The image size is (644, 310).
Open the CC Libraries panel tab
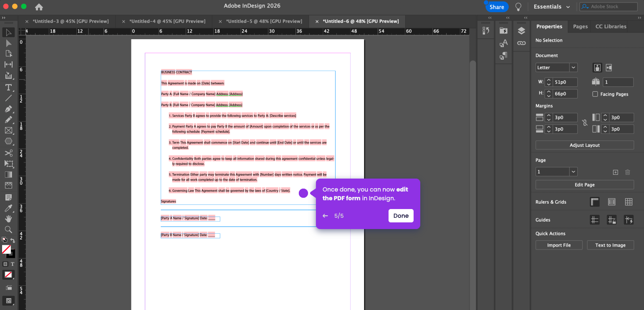pos(611,26)
